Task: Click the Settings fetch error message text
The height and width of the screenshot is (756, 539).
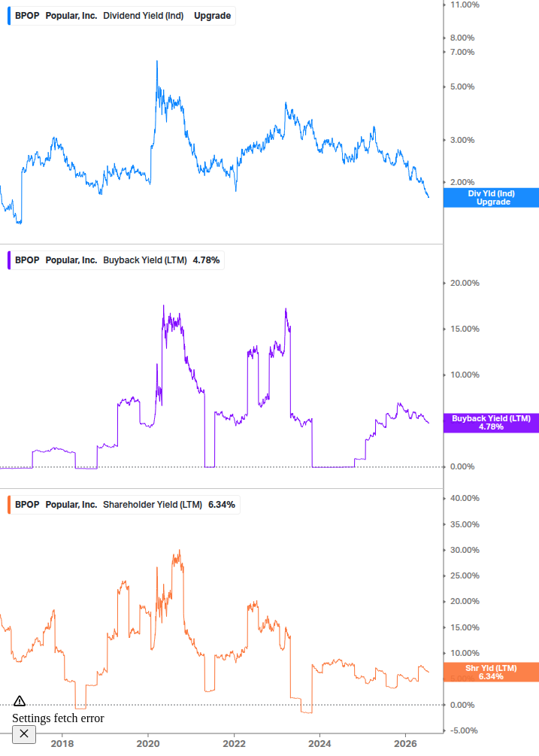Action: click(x=59, y=718)
